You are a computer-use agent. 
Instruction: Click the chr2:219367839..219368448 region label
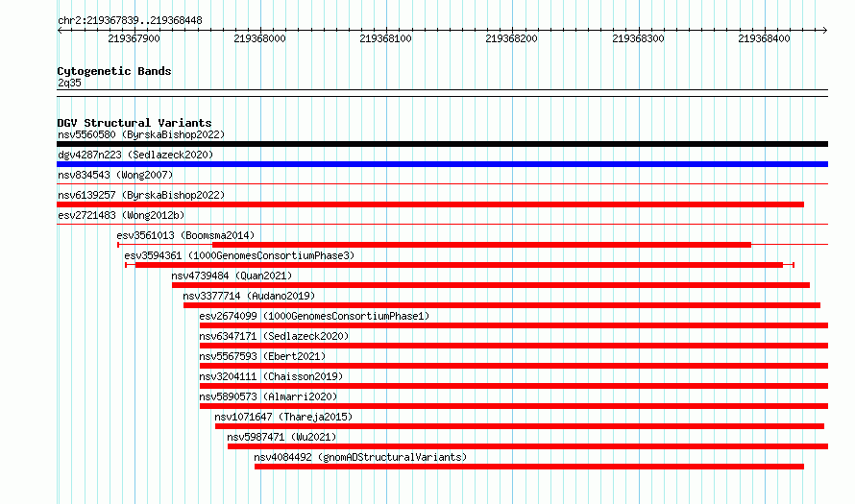click(x=130, y=20)
